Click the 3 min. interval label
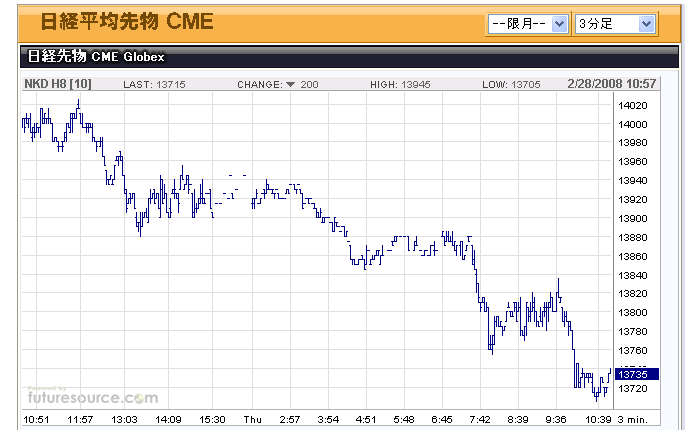The width and height of the screenshot is (690, 430). [632, 419]
